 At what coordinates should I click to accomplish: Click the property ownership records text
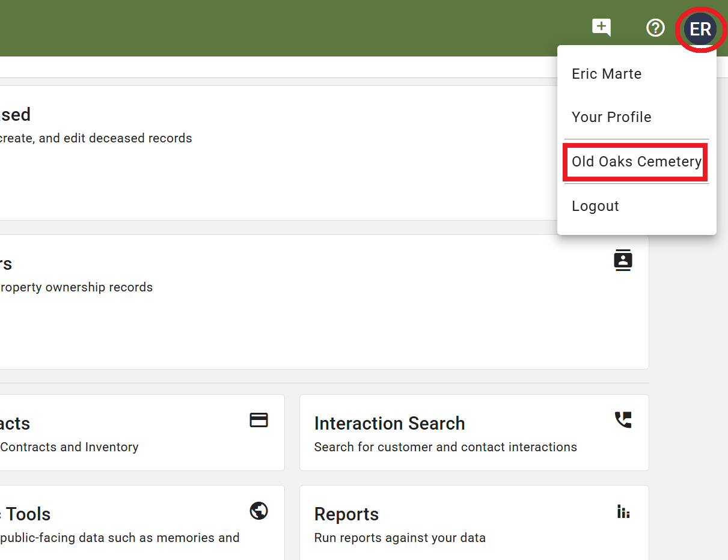[x=76, y=287]
